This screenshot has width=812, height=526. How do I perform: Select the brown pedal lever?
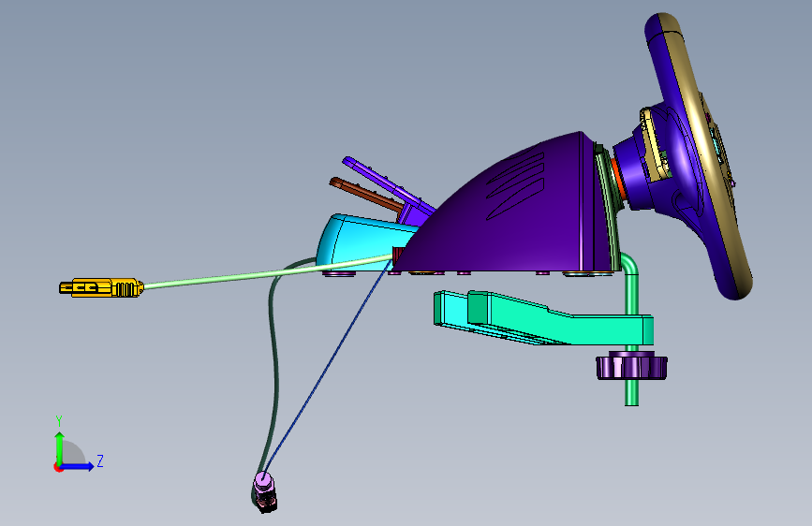(366, 195)
